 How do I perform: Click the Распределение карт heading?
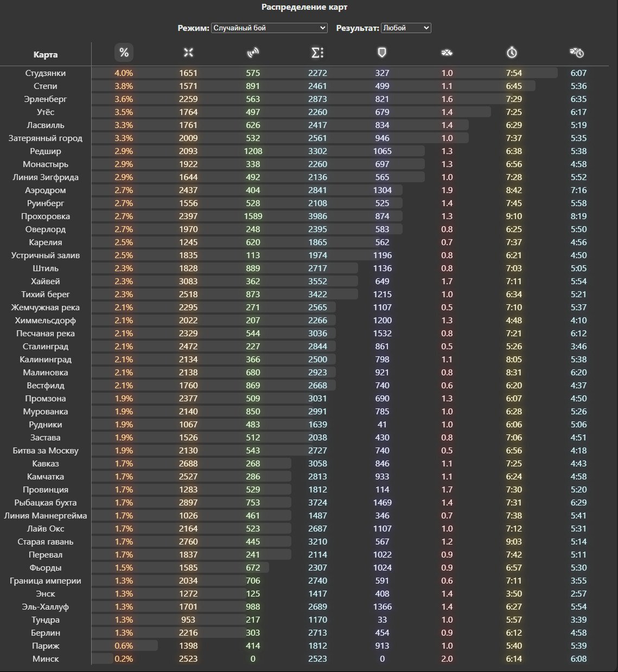click(x=304, y=7)
